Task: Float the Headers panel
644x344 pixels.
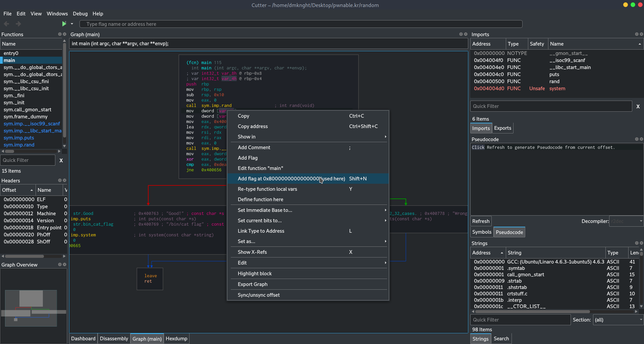Action: pos(60,180)
